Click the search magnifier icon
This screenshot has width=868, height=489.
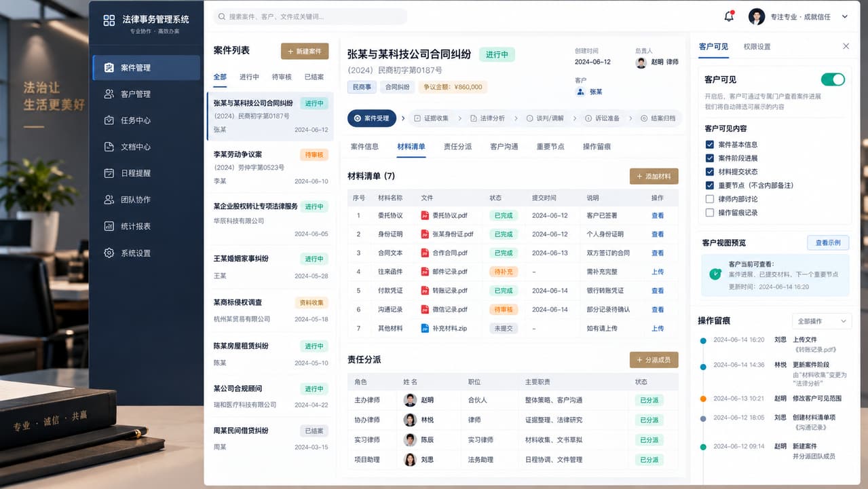(x=221, y=16)
